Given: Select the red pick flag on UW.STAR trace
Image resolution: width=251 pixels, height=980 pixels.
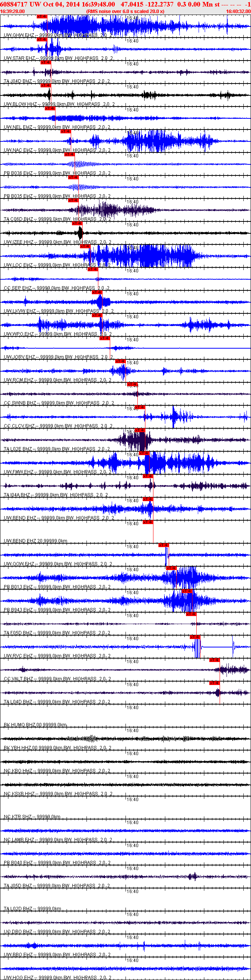Looking at the screenshot, I should (42, 39).
